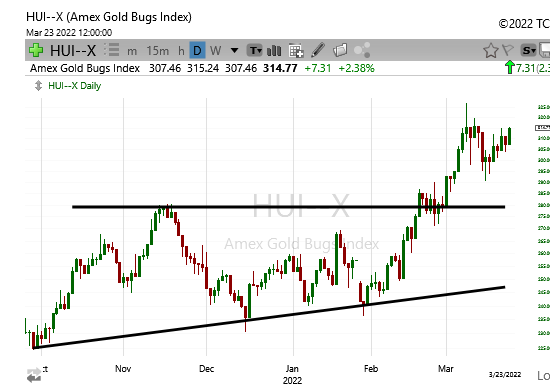Select the hourly (h) time frame
Viewport: 550px width, 385px height.
coord(181,51)
